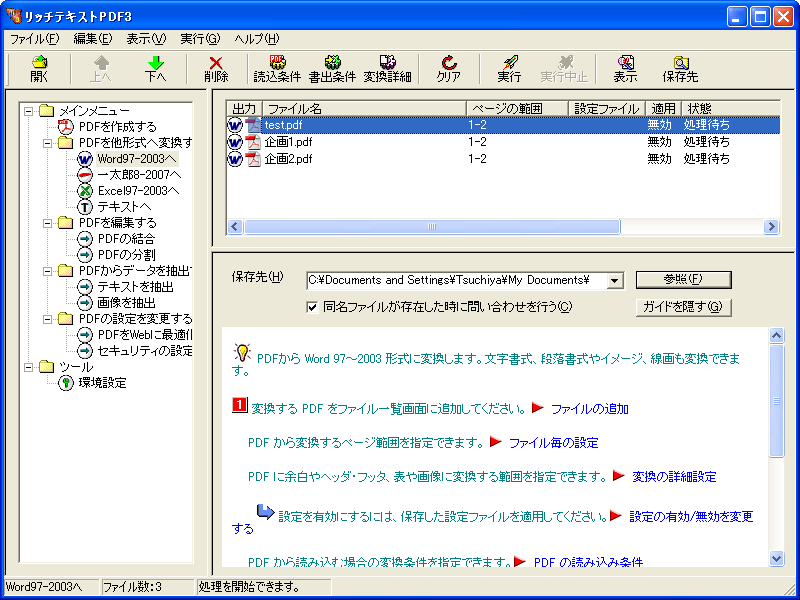The height and width of the screenshot is (600, 800).
Task: Click guide pane scroll down arrow
Action: (776, 558)
